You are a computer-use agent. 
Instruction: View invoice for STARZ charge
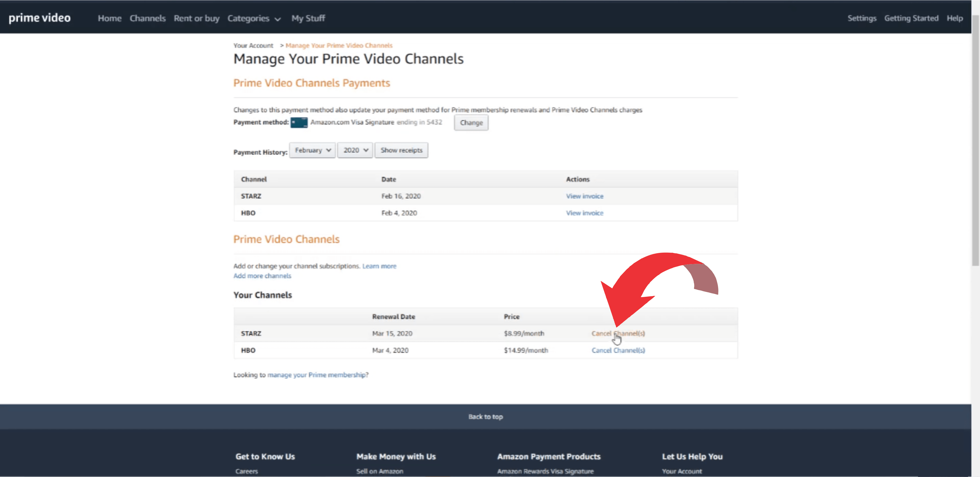point(584,196)
